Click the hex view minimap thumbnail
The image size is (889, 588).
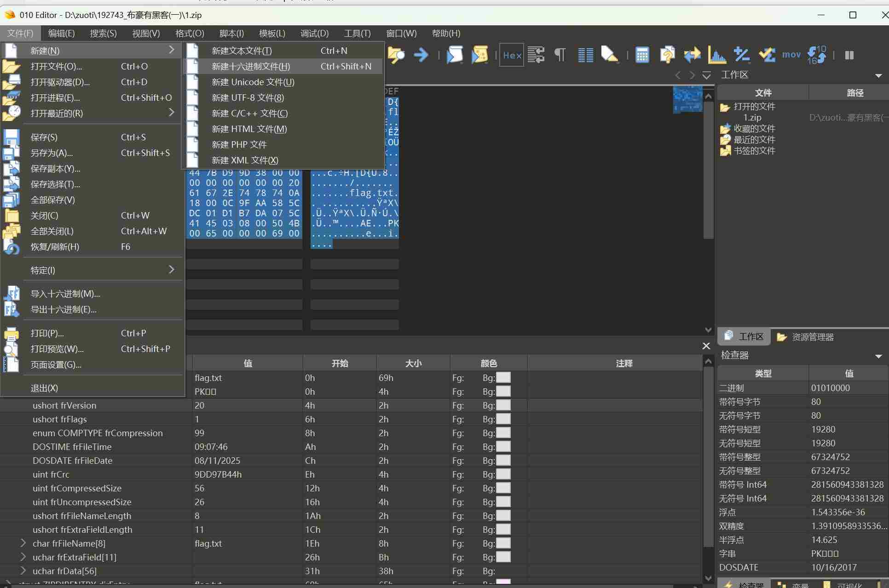(687, 99)
